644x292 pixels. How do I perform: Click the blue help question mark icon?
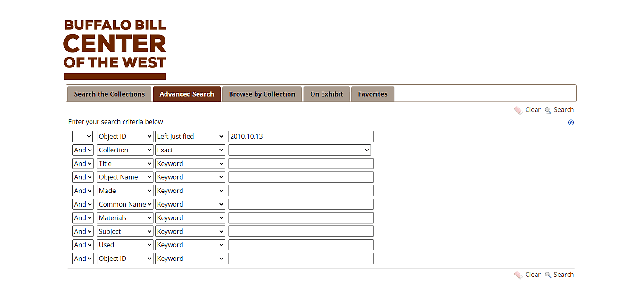coord(571,123)
